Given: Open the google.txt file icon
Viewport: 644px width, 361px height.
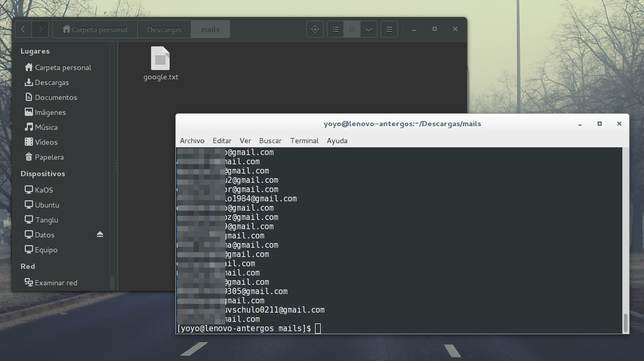Looking at the screenshot, I should coord(160,58).
